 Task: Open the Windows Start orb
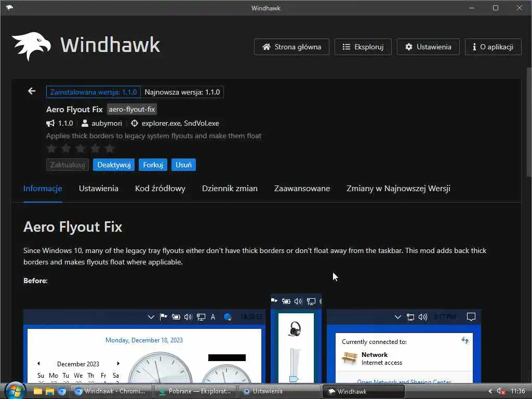point(15,391)
